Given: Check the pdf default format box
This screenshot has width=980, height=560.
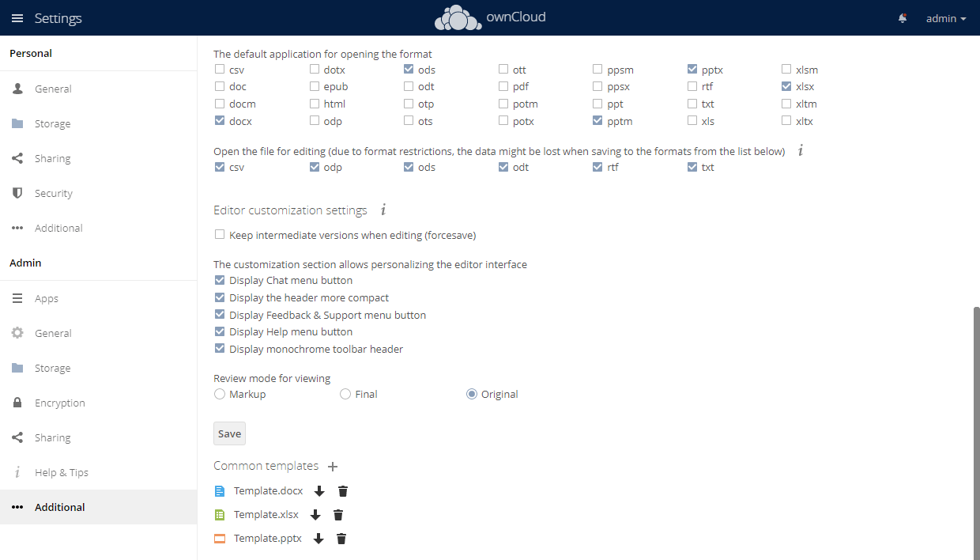Looking at the screenshot, I should click(x=503, y=87).
